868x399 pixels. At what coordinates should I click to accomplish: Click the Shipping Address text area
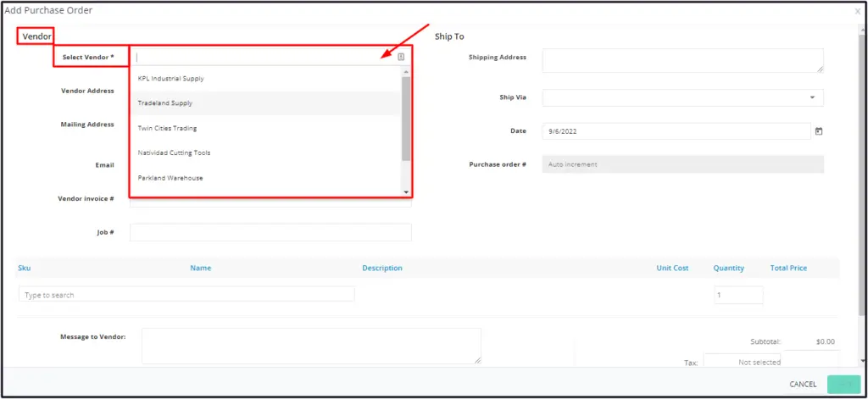pyautogui.click(x=682, y=60)
